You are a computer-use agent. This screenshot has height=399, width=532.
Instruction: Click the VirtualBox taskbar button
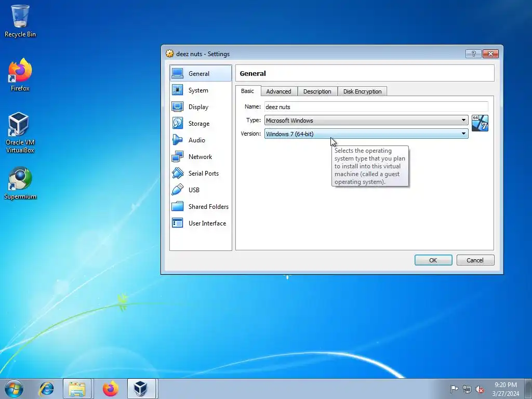tap(141, 389)
